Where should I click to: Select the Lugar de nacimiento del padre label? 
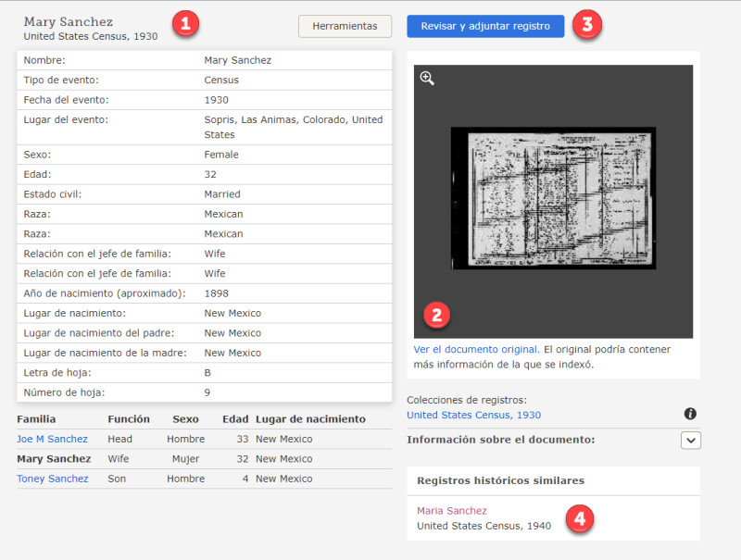tap(99, 333)
